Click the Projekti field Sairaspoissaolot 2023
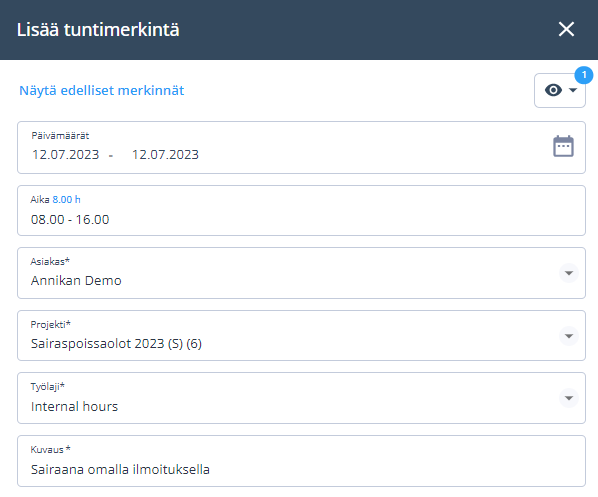Screen dimensions: 598x497 [x=301, y=336]
